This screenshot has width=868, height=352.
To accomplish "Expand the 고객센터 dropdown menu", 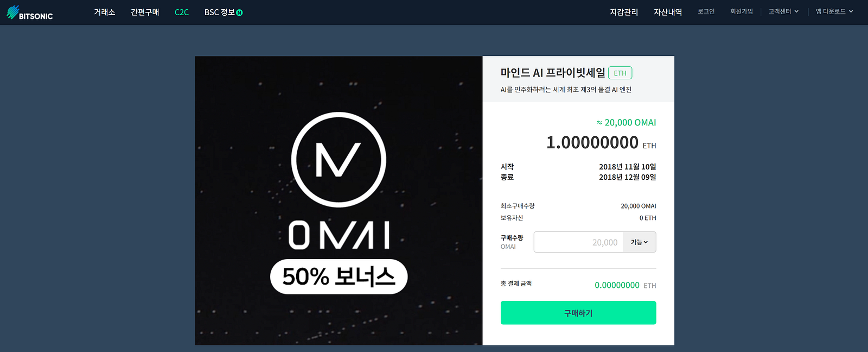I will [x=783, y=11].
